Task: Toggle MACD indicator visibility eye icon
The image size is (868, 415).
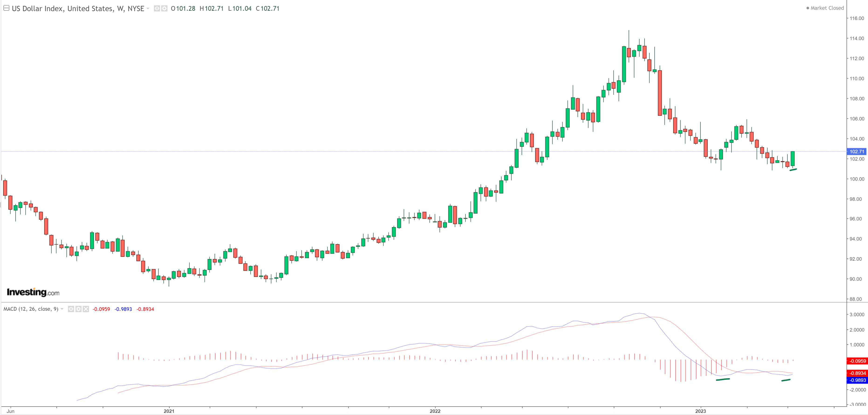Action: coord(71,309)
